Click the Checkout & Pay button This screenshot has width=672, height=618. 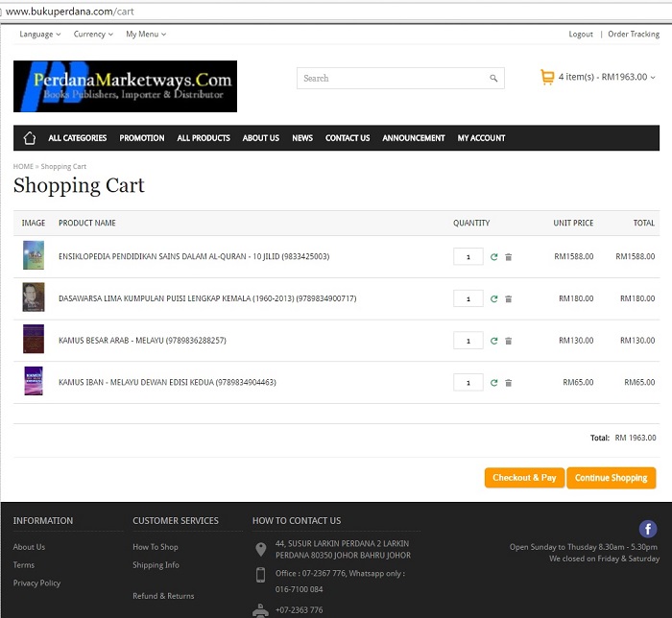[x=524, y=478]
